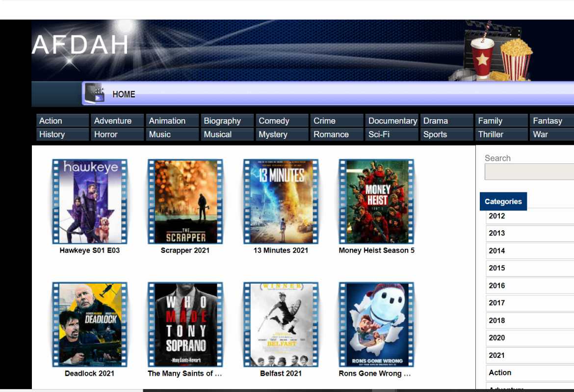Open the War genre
574x392 pixels.
[552, 134]
